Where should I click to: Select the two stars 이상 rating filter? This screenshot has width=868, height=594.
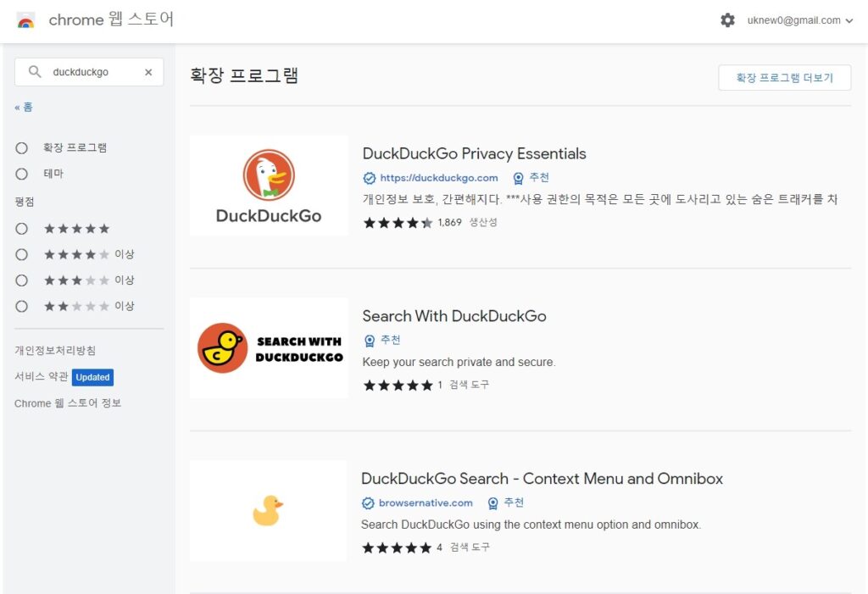tap(21, 306)
